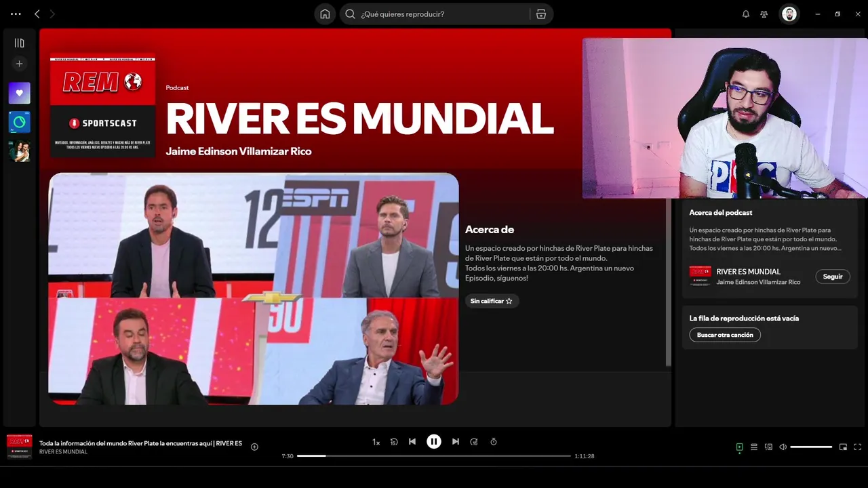
Task: Open the three-dot app menu
Action: (x=16, y=14)
